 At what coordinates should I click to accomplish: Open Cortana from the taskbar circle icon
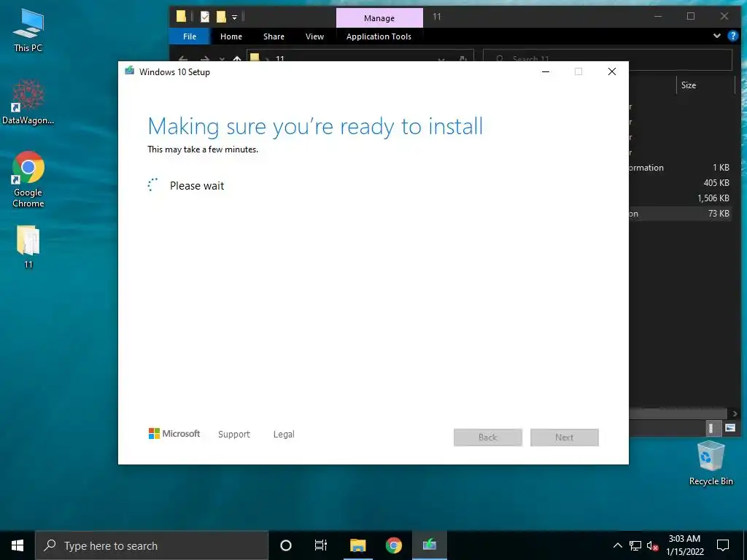point(286,545)
